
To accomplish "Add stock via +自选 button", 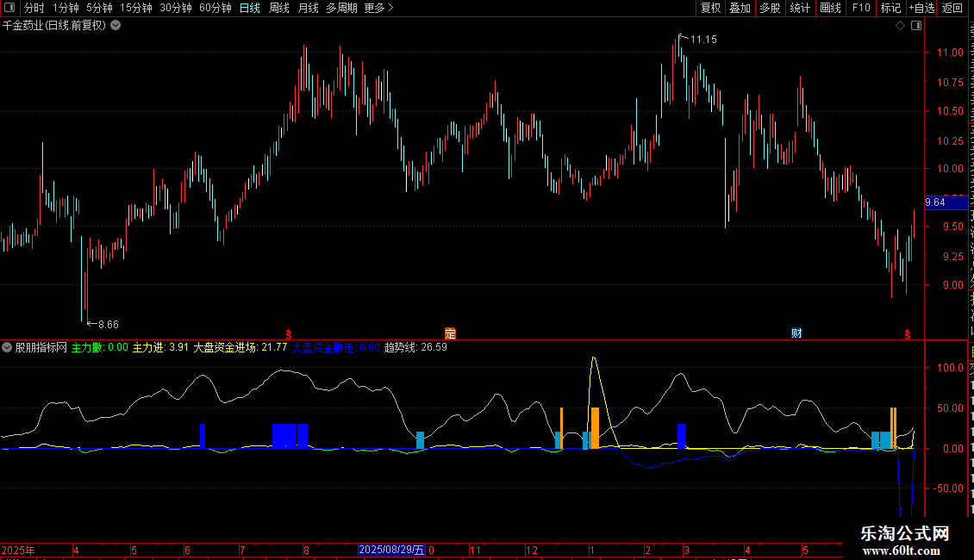I will tap(921, 8).
